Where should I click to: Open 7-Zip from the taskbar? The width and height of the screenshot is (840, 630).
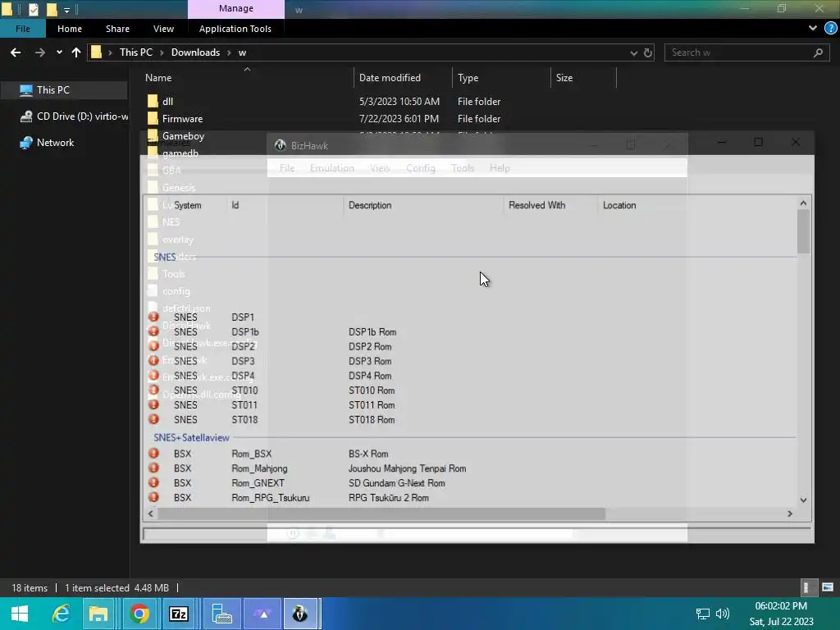coord(178,614)
